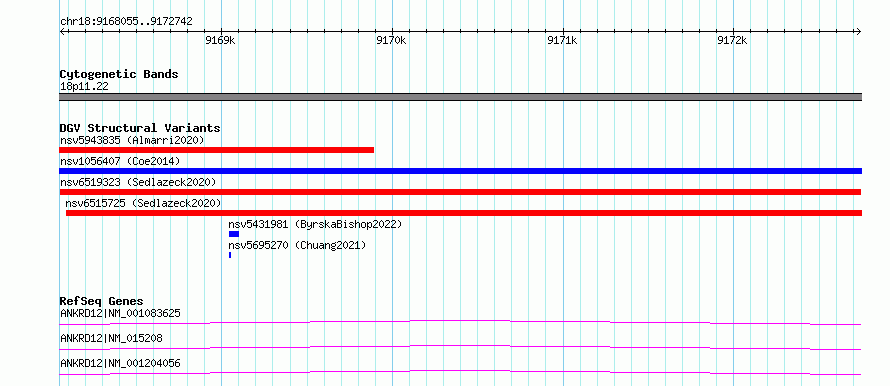The image size is (890, 386).
Task: Select the magenta NM_001083625 transcript line
Action: tap(460, 322)
